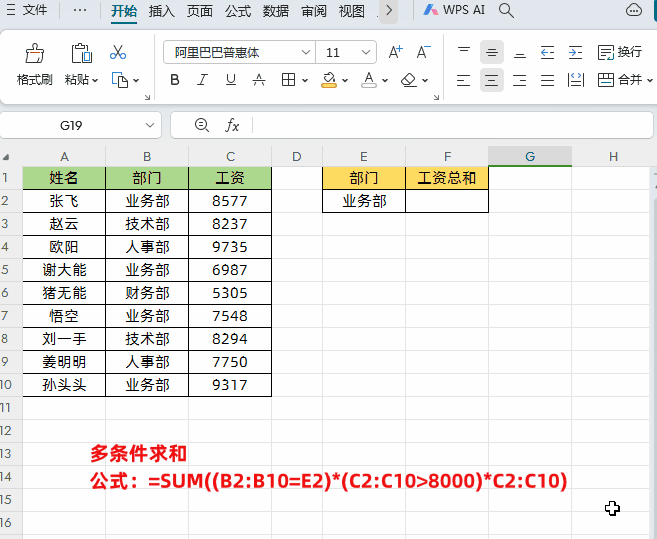Click the Cut scissors icon

(118, 52)
